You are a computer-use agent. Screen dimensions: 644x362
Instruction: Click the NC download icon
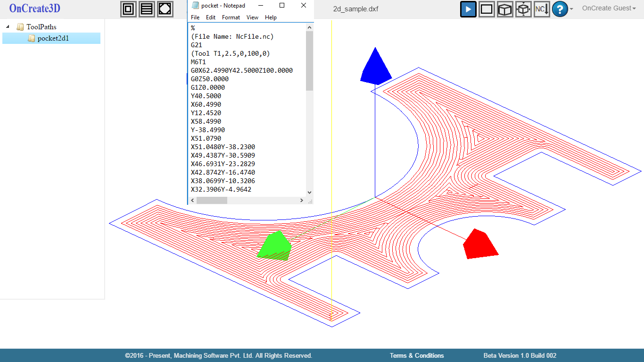[542, 9]
